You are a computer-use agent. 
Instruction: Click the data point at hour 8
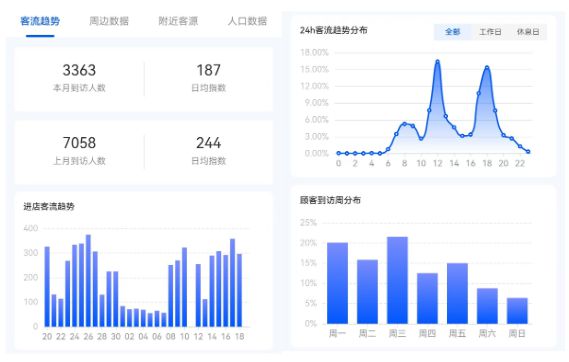405,124
